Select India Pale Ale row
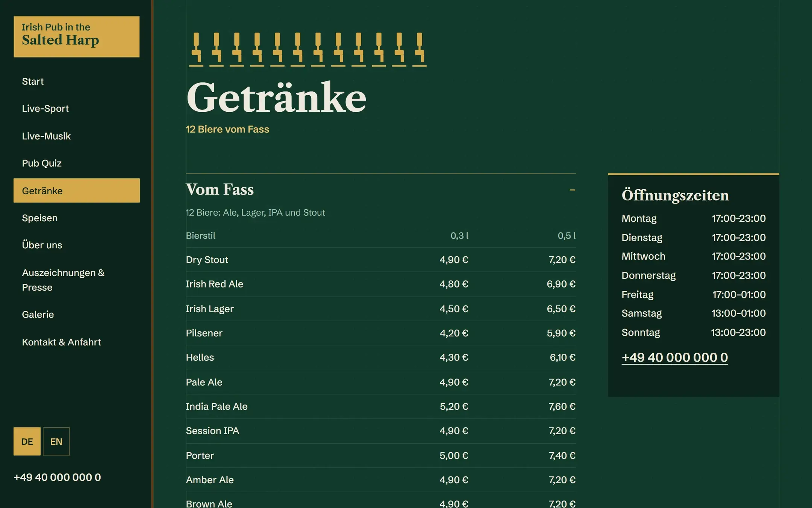 (380, 406)
